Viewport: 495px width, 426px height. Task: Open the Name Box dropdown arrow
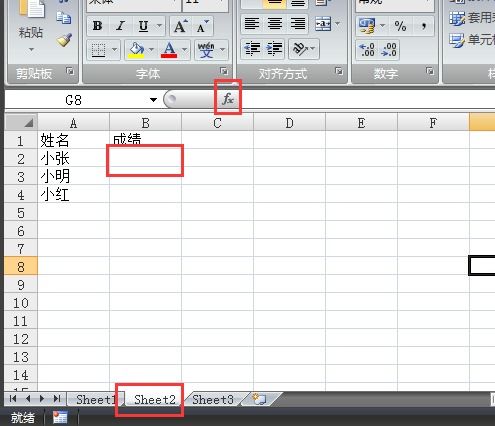153,100
